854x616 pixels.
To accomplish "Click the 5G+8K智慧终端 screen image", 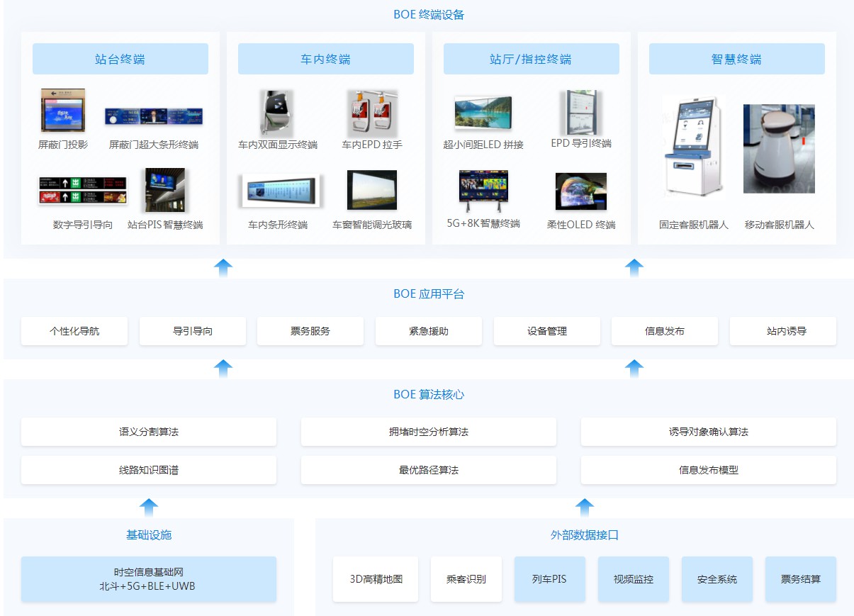I will point(483,191).
